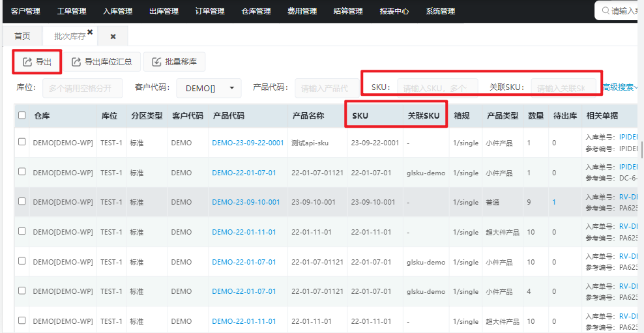The image size is (644, 333).
Task: Click SKU cell 23-09-10-001
Action: 373,202
